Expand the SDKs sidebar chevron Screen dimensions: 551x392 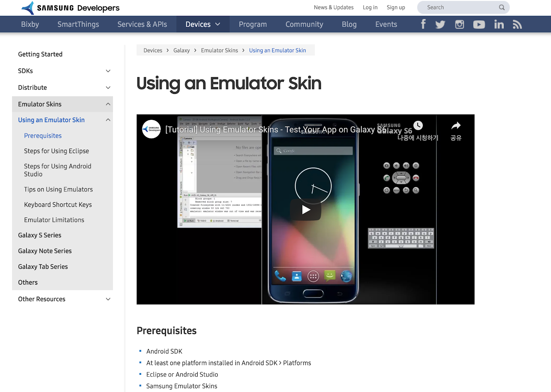tap(108, 71)
